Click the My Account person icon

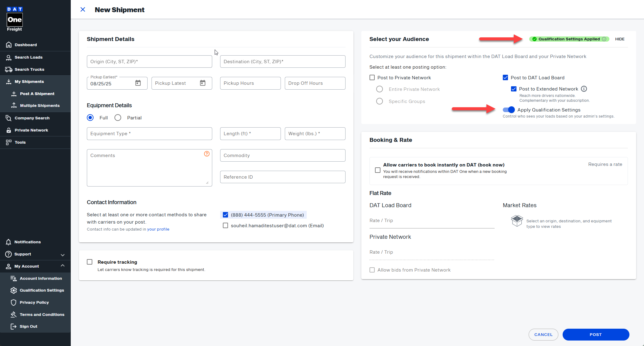coord(9,266)
